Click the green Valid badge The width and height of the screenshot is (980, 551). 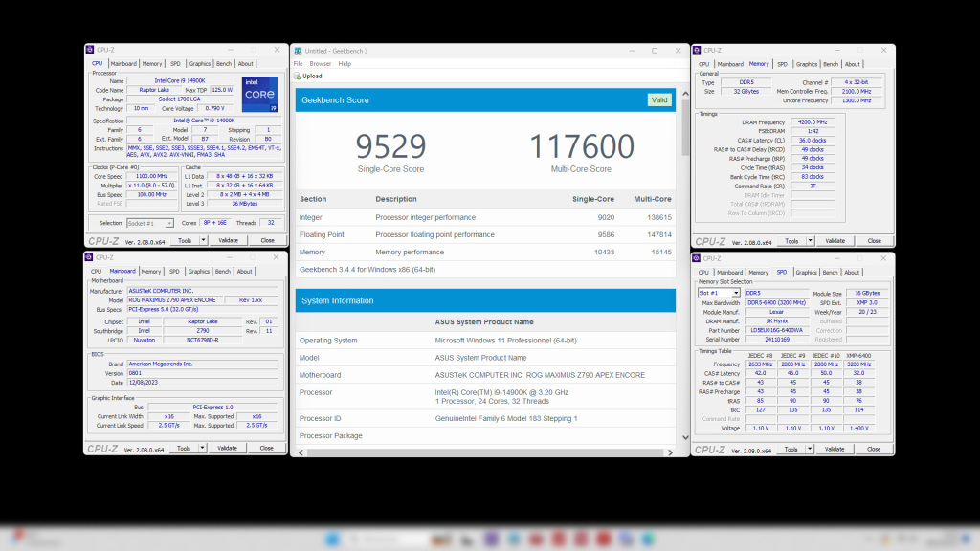pyautogui.click(x=659, y=99)
